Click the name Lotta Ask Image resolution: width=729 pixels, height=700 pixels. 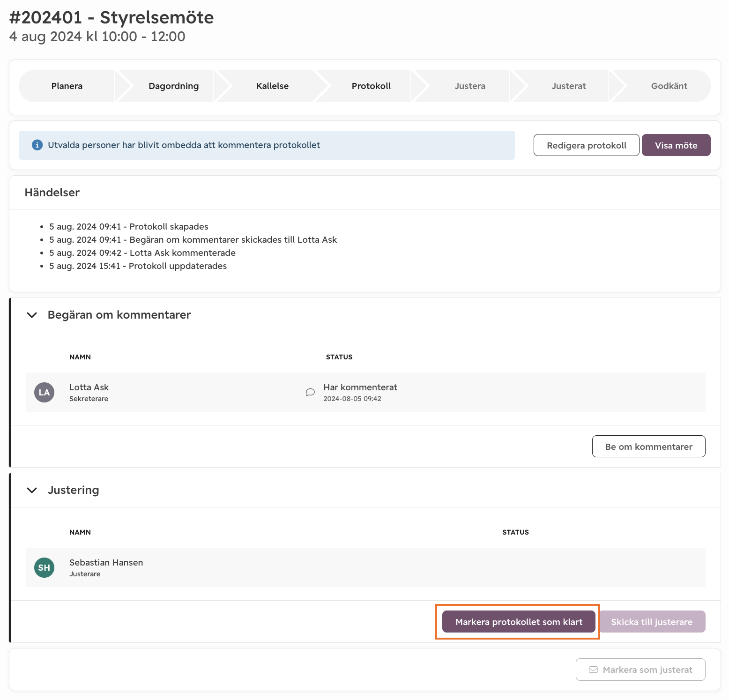(x=89, y=387)
